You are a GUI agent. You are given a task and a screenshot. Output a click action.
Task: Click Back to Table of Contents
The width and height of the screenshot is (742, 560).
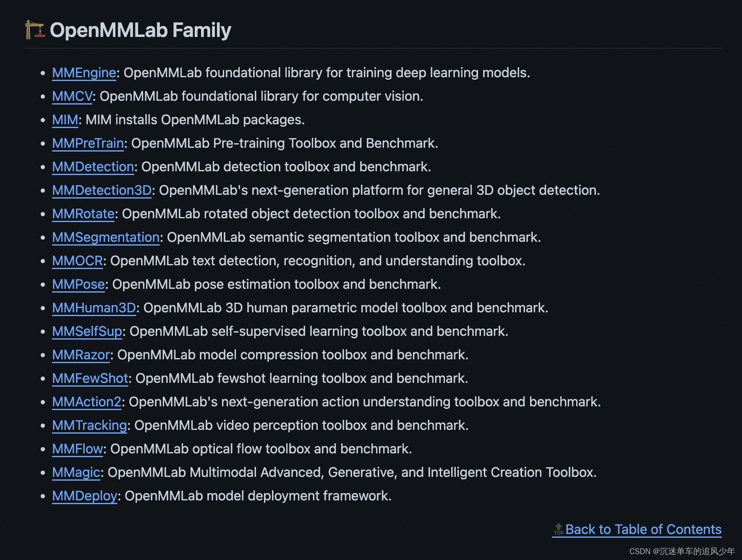pos(643,529)
